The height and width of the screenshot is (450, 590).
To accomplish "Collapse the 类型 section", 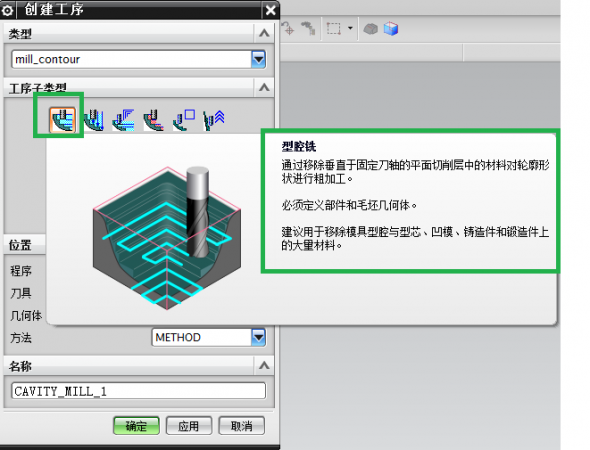I will pyautogui.click(x=264, y=33).
